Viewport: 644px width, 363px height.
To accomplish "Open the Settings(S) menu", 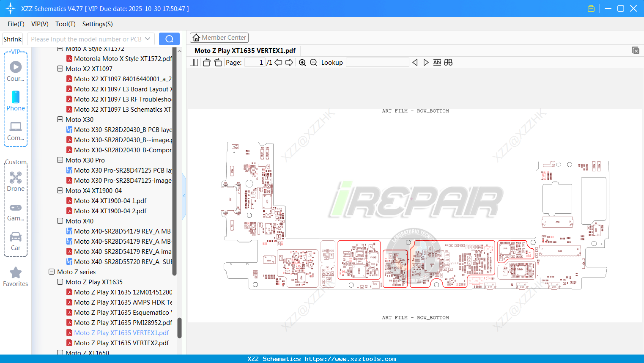I will (x=98, y=24).
